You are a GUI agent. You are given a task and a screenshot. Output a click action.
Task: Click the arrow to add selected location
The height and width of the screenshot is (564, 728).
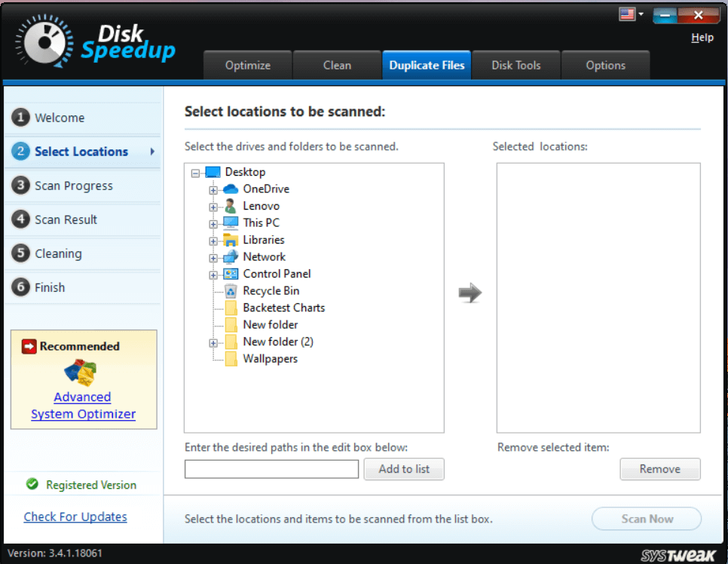[x=470, y=293]
